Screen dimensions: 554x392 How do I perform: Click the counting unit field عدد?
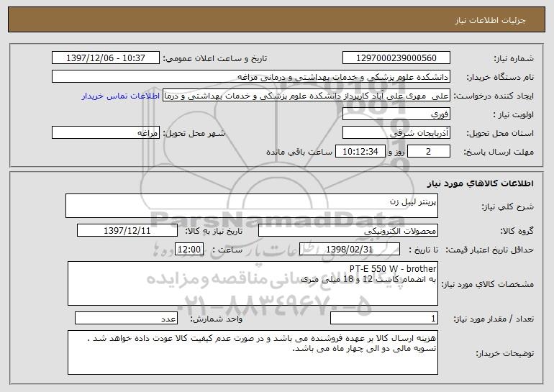pyautogui.click(x=126, y=318)
